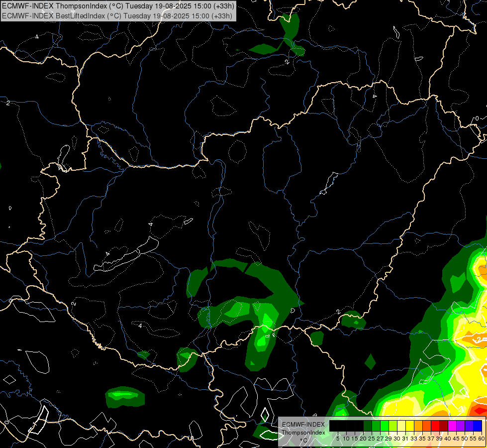The width and height of the screenshot is (487, 448).
Task: Pick the dark green 20–25 legend swatch
Action: [368, 426]
